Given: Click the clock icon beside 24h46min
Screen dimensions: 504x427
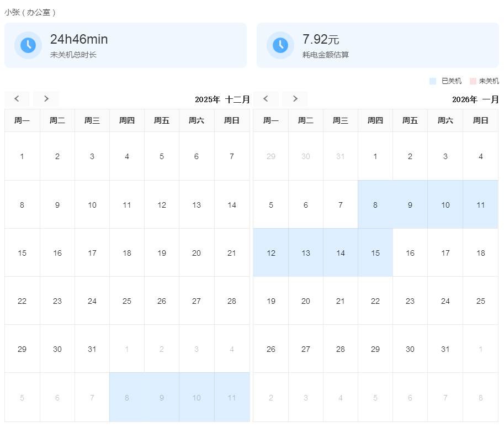Looking at the screenshot, I should (28, 45).
